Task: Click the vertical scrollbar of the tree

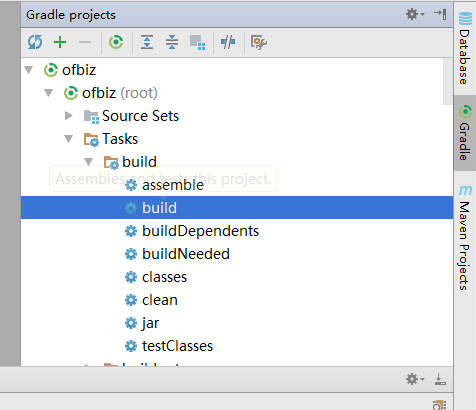Action: [448, 82]
